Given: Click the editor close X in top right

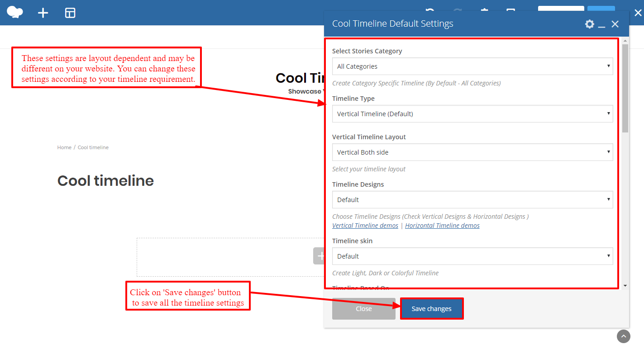Looking at the screenshot, I should click(638, 13).
